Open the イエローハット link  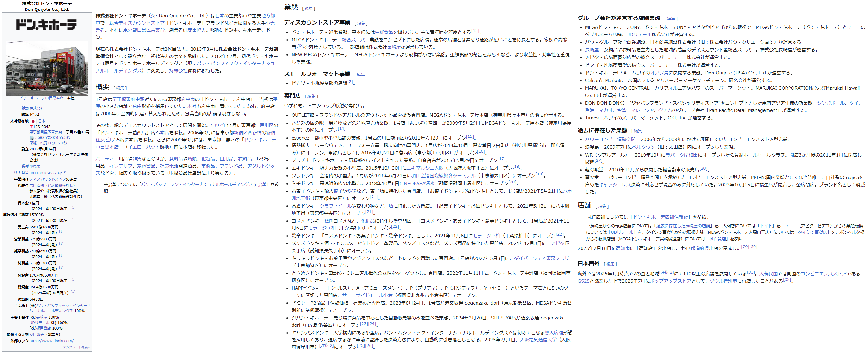click(x=144, y=147)
